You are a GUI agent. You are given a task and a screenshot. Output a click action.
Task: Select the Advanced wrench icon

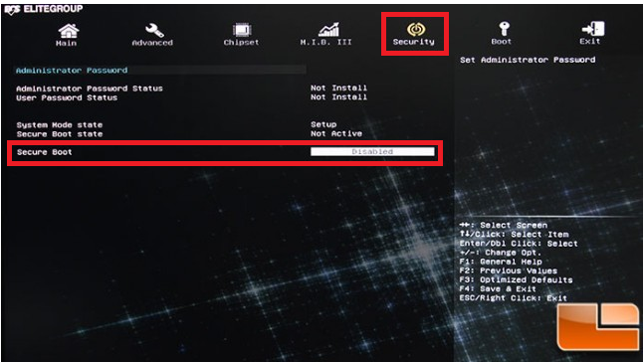[154, 30]
